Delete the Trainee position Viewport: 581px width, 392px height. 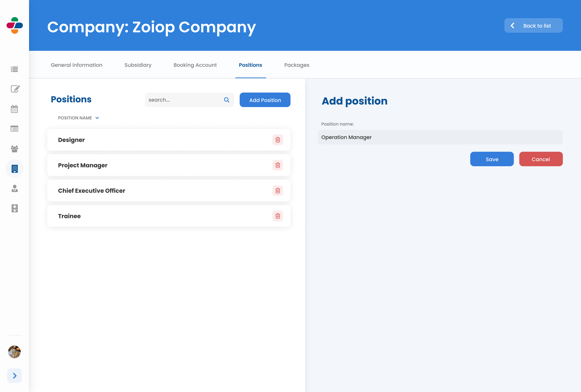[277, 216]
